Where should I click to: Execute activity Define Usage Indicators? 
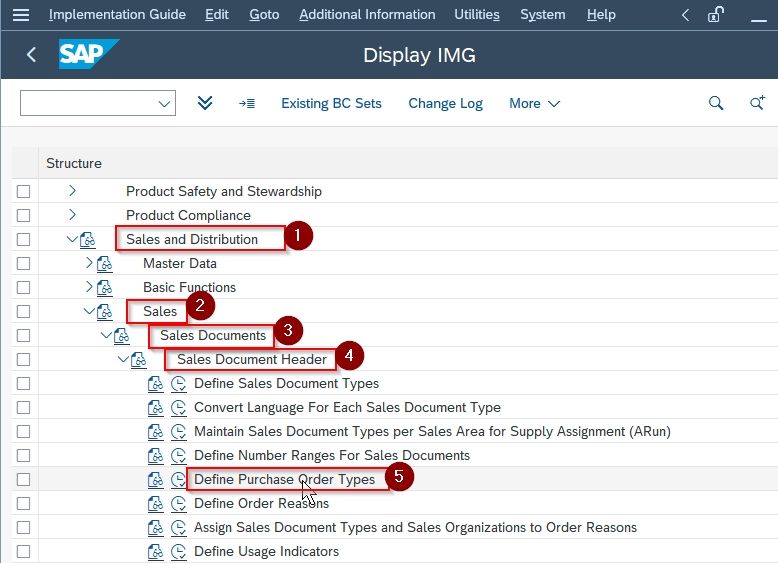click(x=179, y=552)
